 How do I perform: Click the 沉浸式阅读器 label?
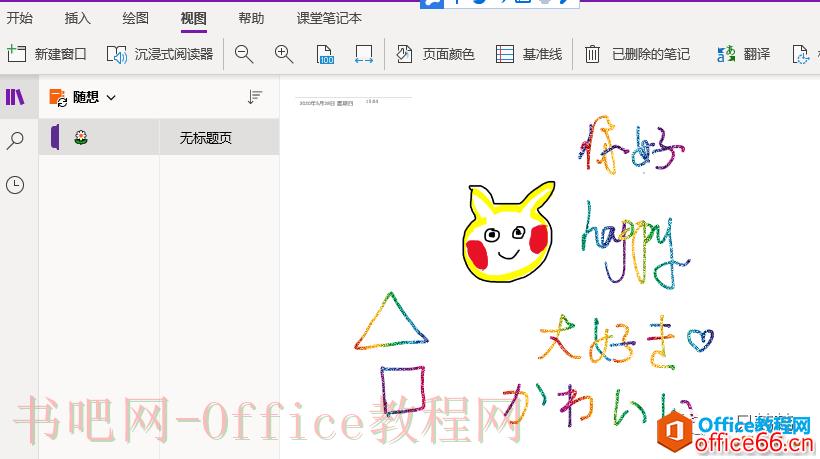coord(174,54)
